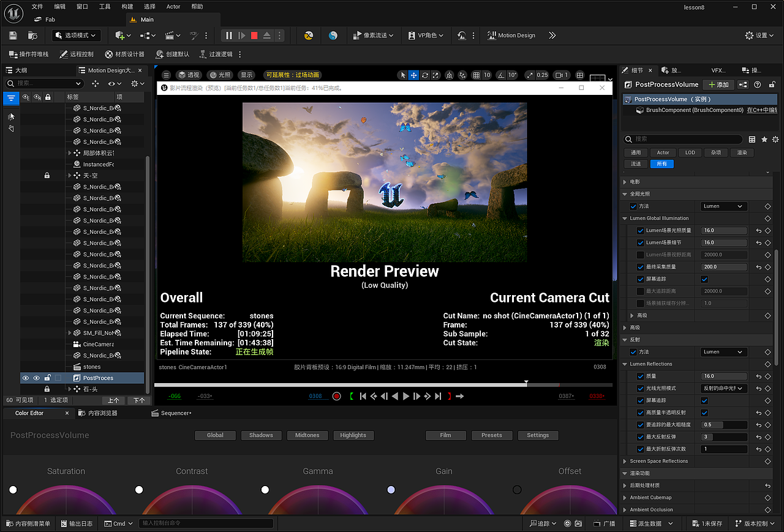The height and width of the screenshot is (532, 784).
Task: Open the content browse folder icon in the toolbar
Action: point(32,36)
